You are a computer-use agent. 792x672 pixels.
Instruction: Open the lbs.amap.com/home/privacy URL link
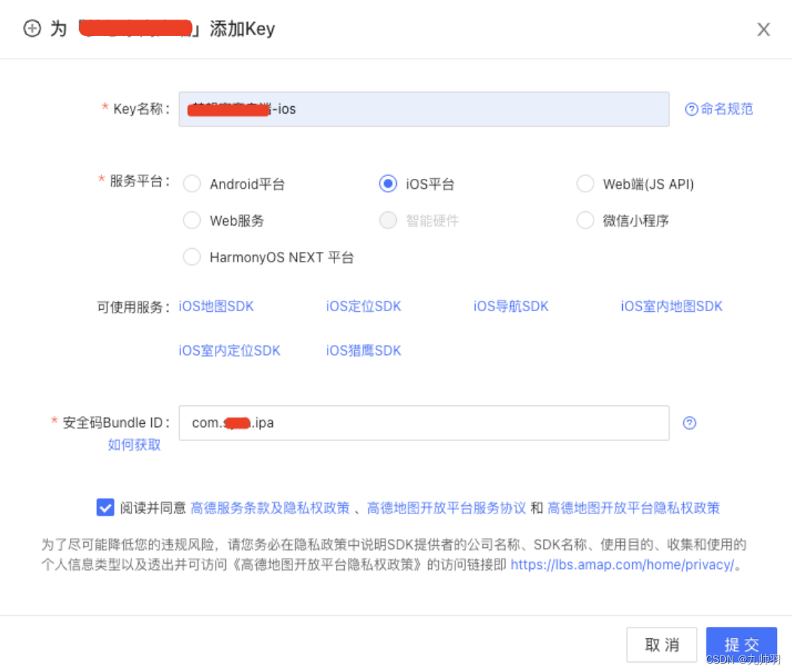click(x=622, y=565)
